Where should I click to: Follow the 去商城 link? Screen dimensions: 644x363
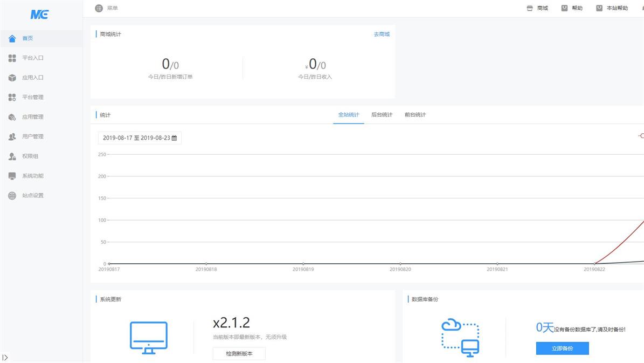[x=382, y=35]
